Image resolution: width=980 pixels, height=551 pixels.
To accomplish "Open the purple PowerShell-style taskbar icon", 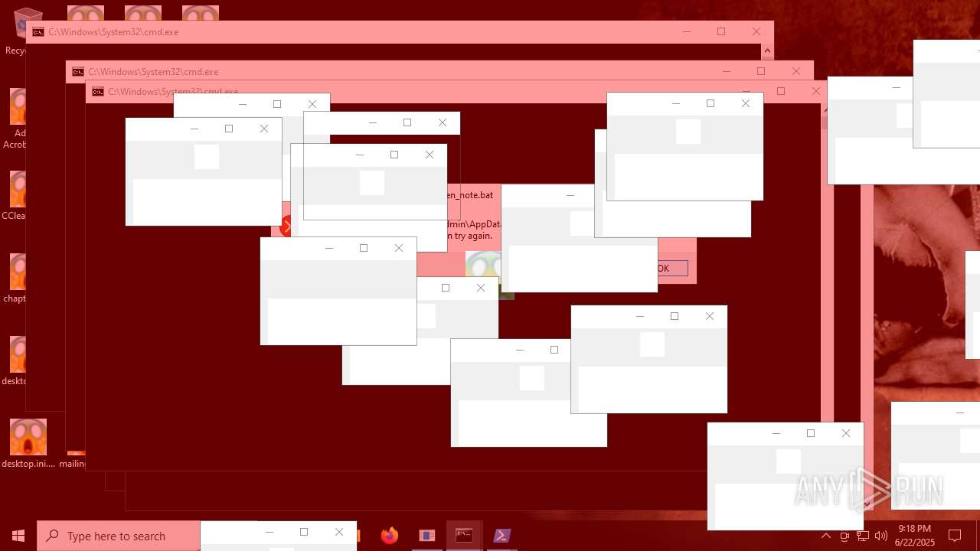I will click(x=501, y=536).
